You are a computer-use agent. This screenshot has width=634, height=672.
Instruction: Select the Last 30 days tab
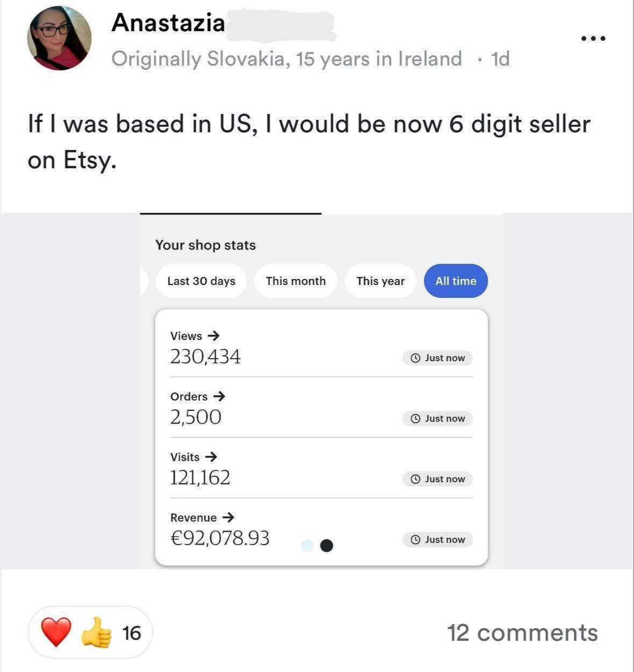(201, 281)
